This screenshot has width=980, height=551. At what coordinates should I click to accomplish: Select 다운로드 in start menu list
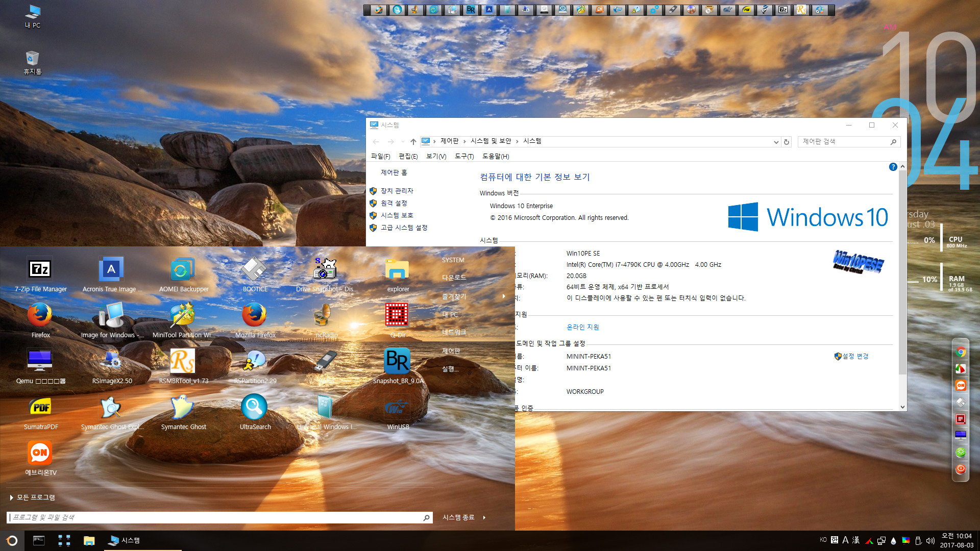[454, 278]
